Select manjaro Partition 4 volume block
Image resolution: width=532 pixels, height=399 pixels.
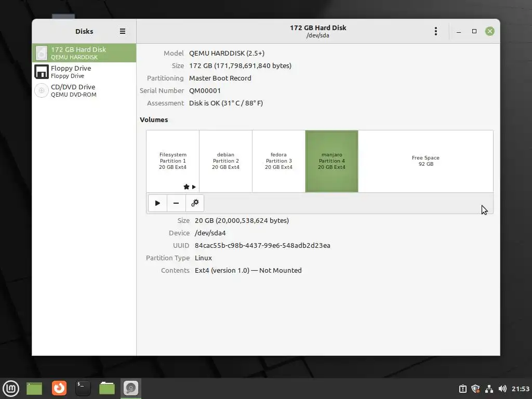[x=331, y=161]
